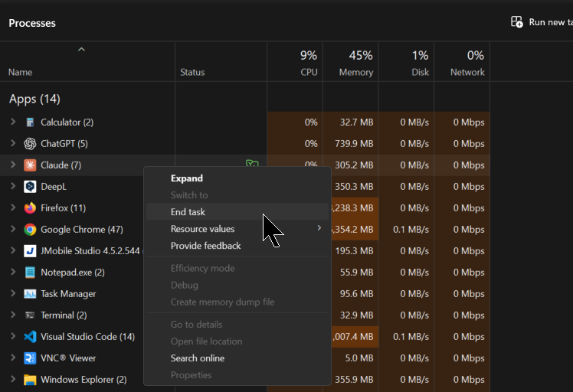
Task: Click the VNC Viewer app icon
Action: coord(30,358)
